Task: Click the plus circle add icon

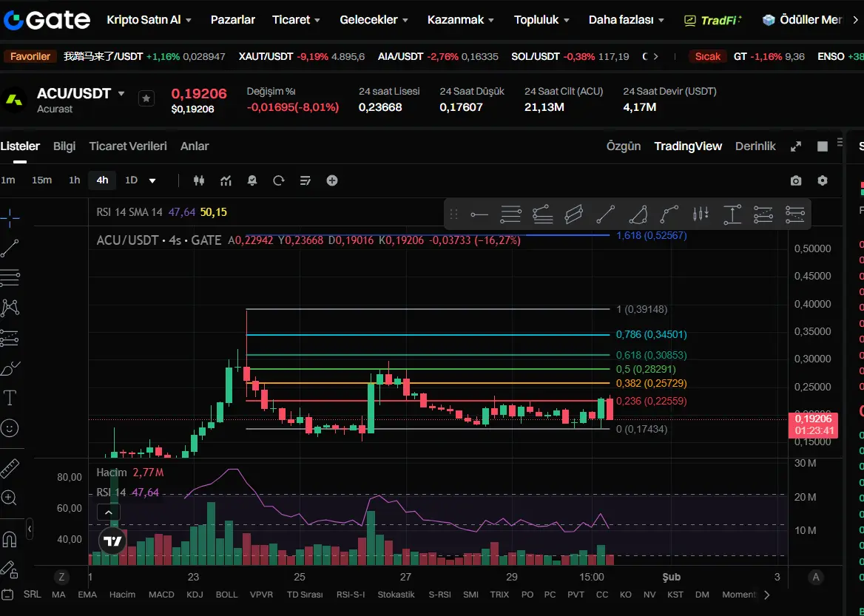Action: (x=332, y=180)
